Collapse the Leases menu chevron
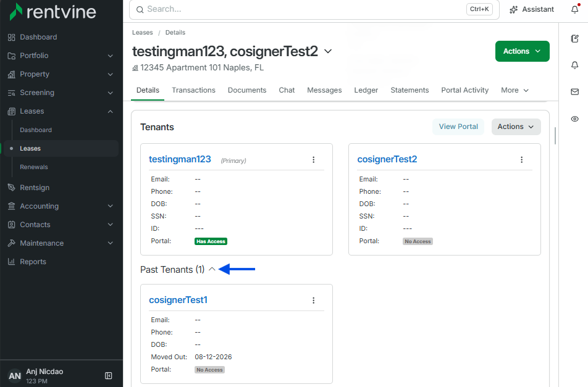The width and height of the screenshot is (588, 387). tap(110, 111)
